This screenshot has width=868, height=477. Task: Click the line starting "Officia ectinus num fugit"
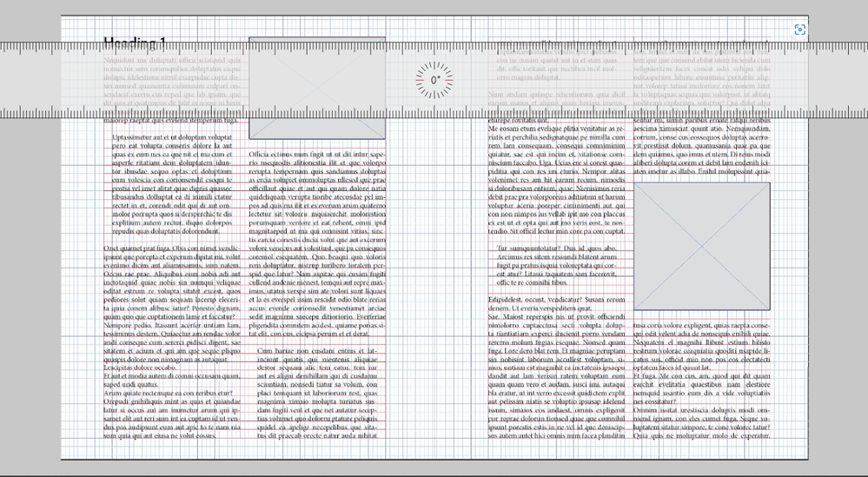click(317, 154)
